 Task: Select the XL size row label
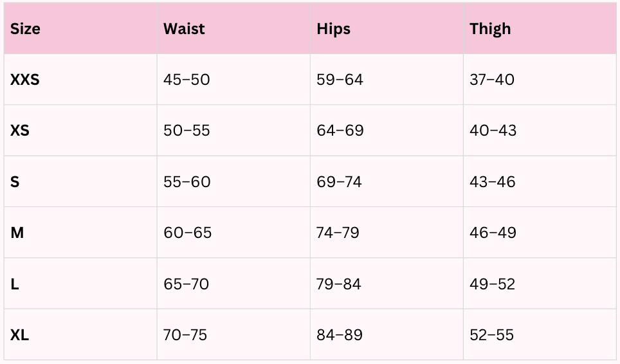tap(20, 335)
